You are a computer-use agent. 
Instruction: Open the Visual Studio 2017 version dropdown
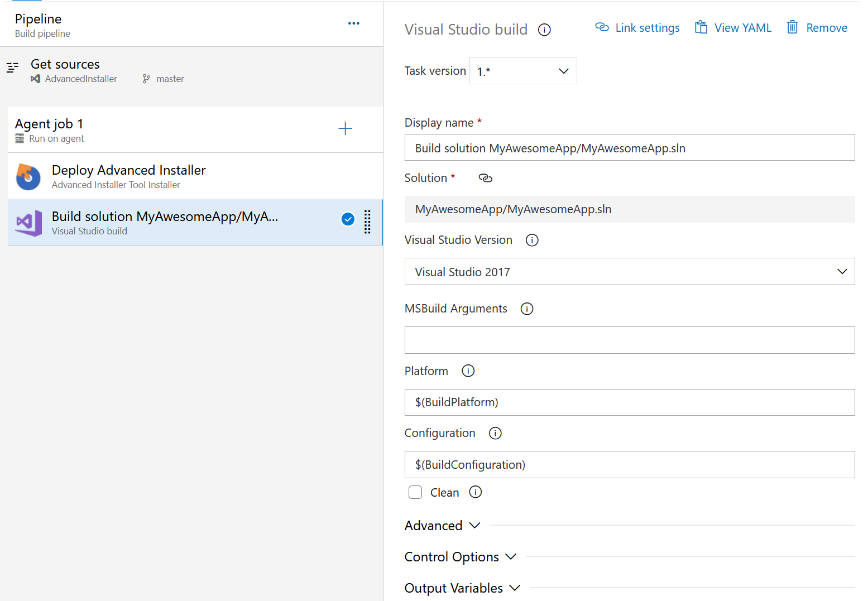630,271
